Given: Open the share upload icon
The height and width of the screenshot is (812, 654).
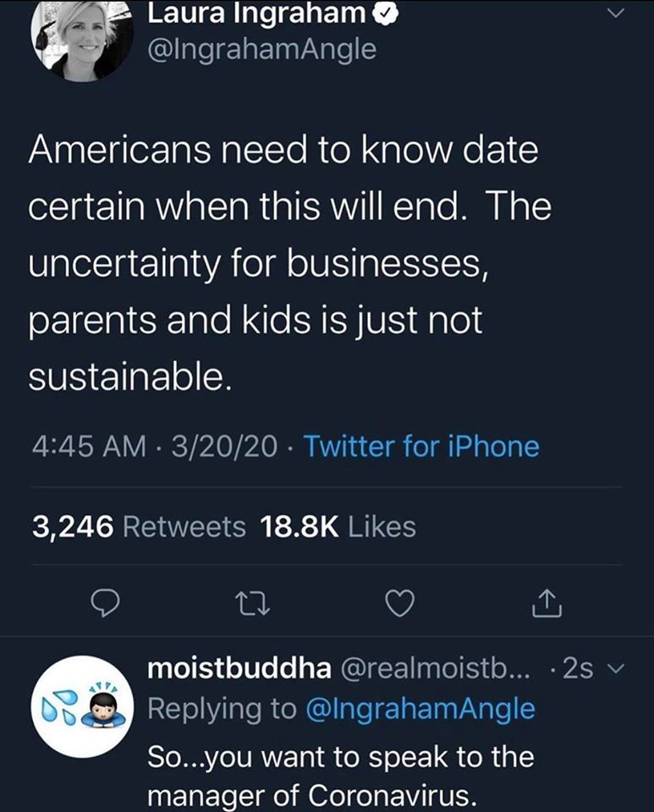Looking at the screenshot, I should coord(547,603).
